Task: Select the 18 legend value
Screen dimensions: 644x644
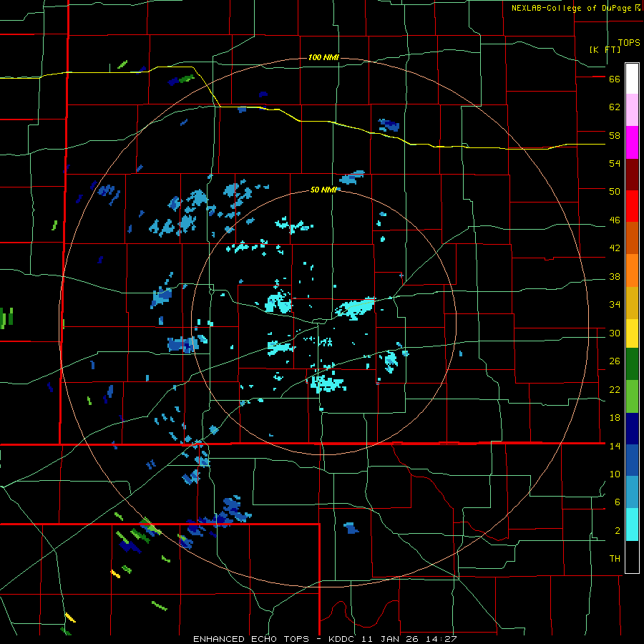Action: click(615, 418)
